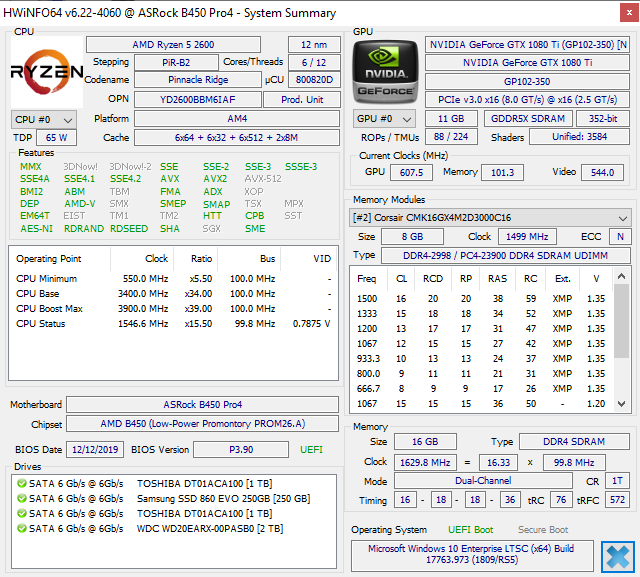Click the Secure Boot label

point(543,530)
